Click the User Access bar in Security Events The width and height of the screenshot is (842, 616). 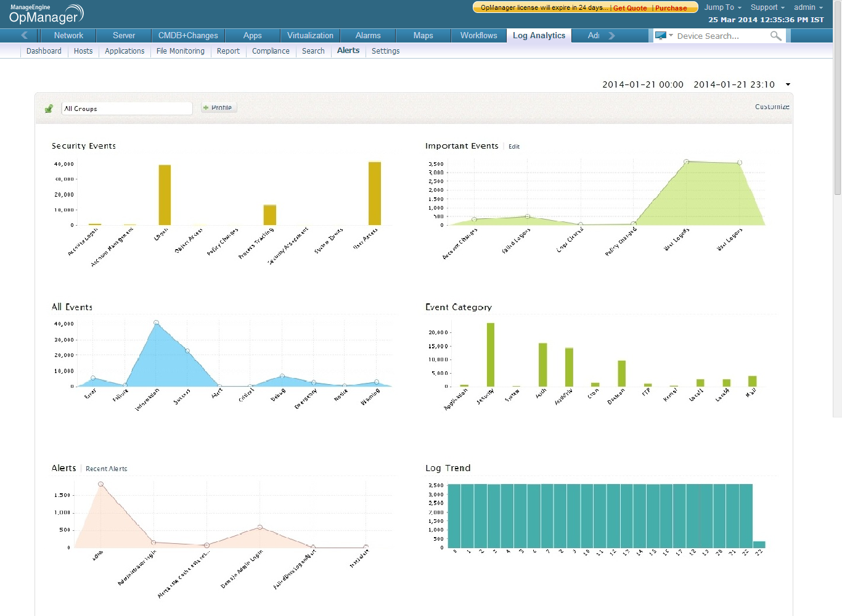tap(375, 194)
